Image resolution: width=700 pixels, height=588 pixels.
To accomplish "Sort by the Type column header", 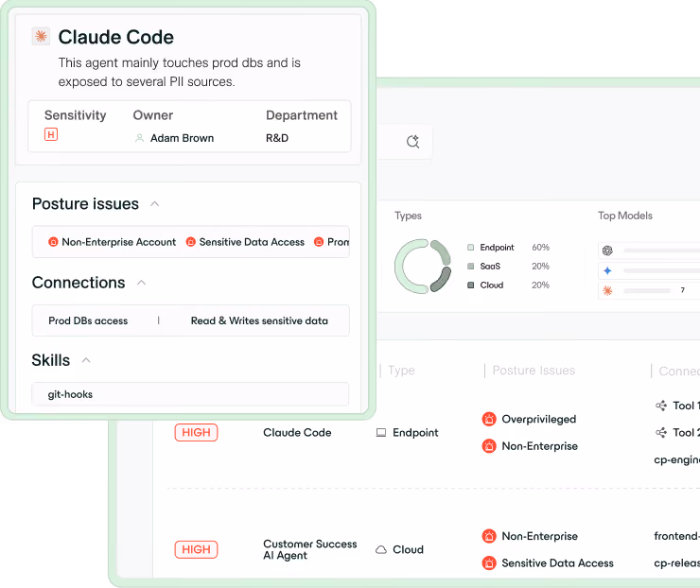I will (x=401, y=371).
